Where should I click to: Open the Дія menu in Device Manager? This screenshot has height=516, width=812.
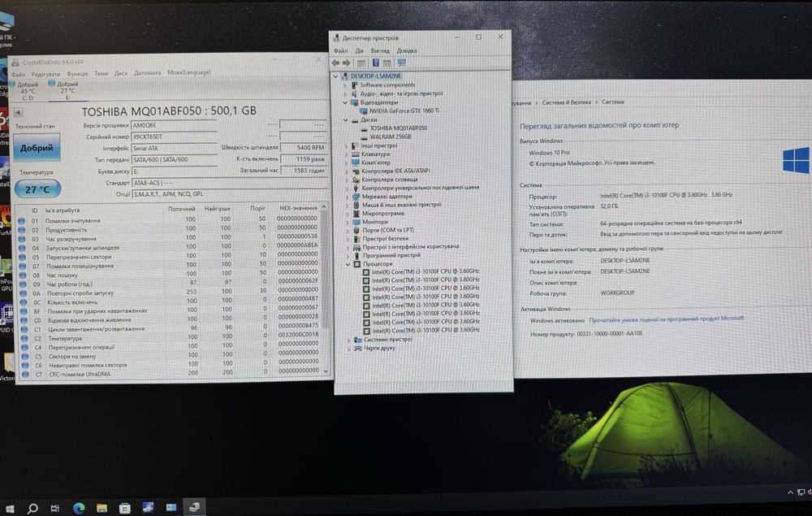(x=359, y=50)
